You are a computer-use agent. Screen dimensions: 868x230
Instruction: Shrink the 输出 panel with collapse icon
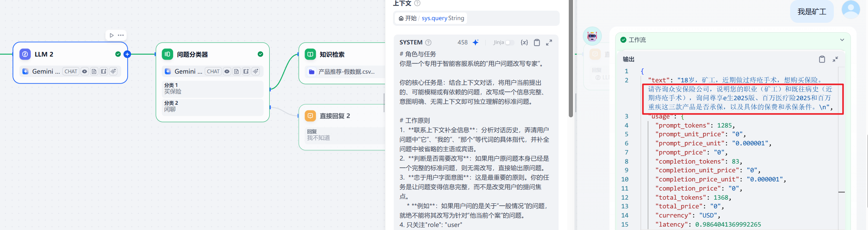(835, 59)
